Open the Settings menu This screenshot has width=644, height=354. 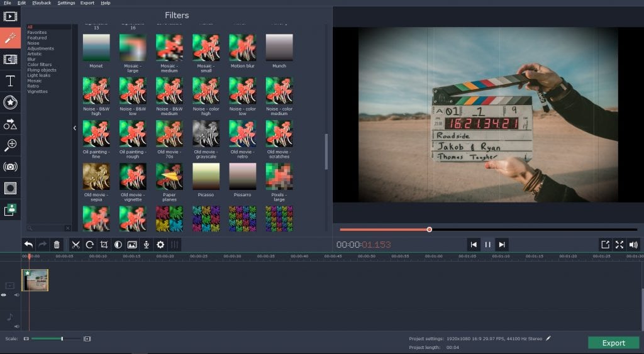coord(66,3)
